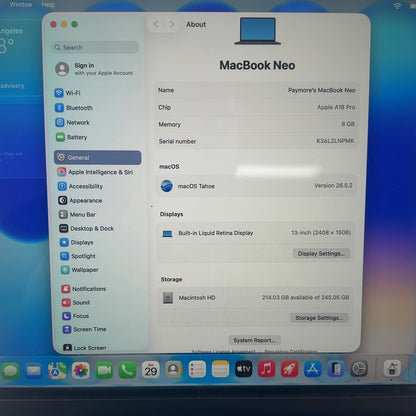416x416 pixels.
Task: Select Bluetooth in the sidebar
Action: (x=74, y=108)
